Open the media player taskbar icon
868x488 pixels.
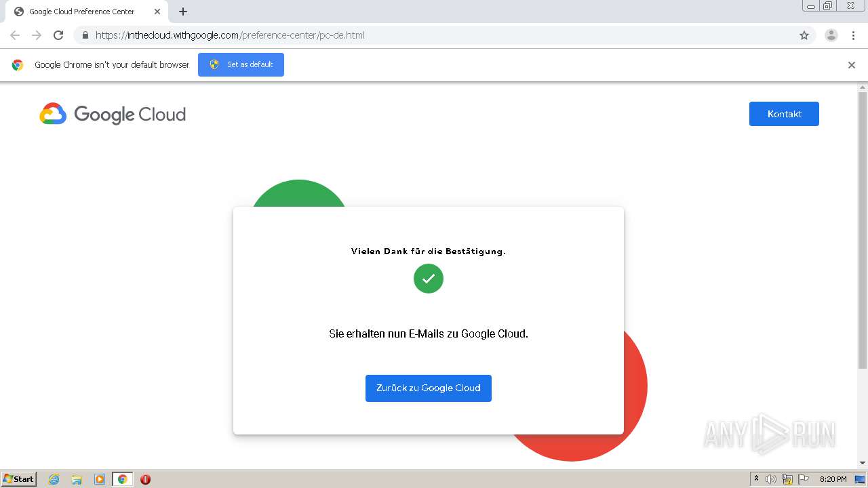pos(100,479)
